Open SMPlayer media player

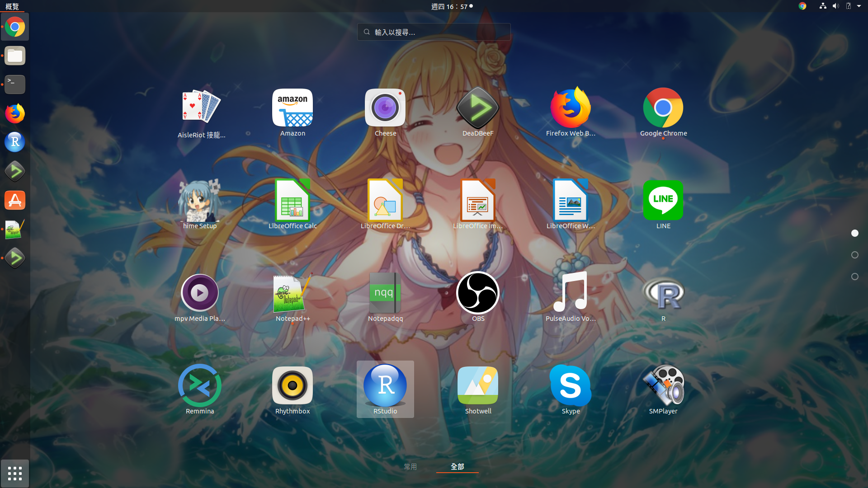tap(663, 386)
